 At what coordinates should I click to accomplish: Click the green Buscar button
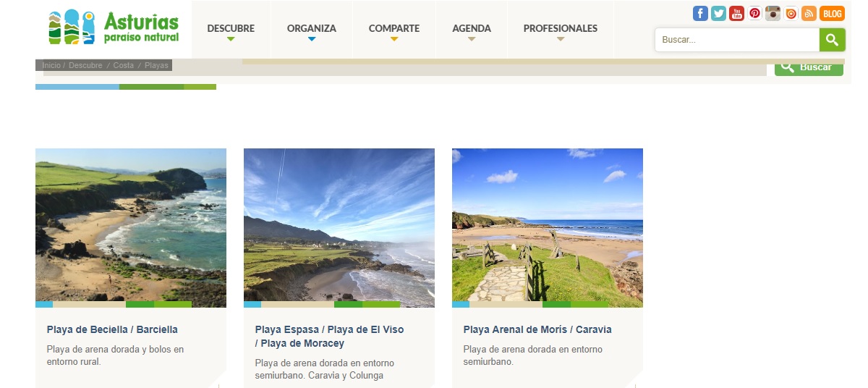809,67
